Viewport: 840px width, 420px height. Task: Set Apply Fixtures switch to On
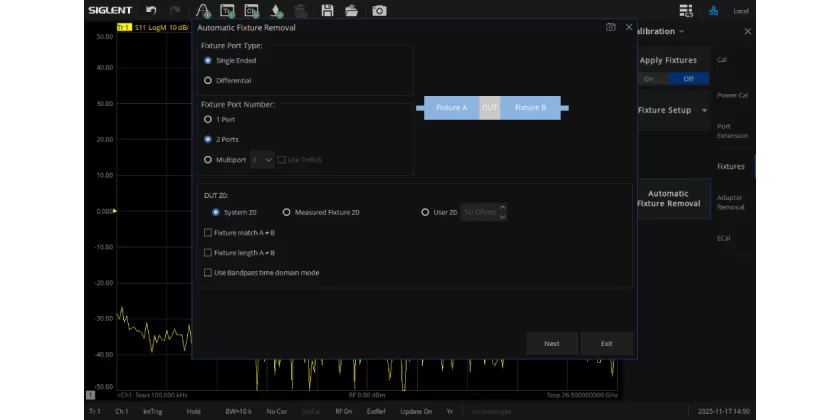pos(649,79)
